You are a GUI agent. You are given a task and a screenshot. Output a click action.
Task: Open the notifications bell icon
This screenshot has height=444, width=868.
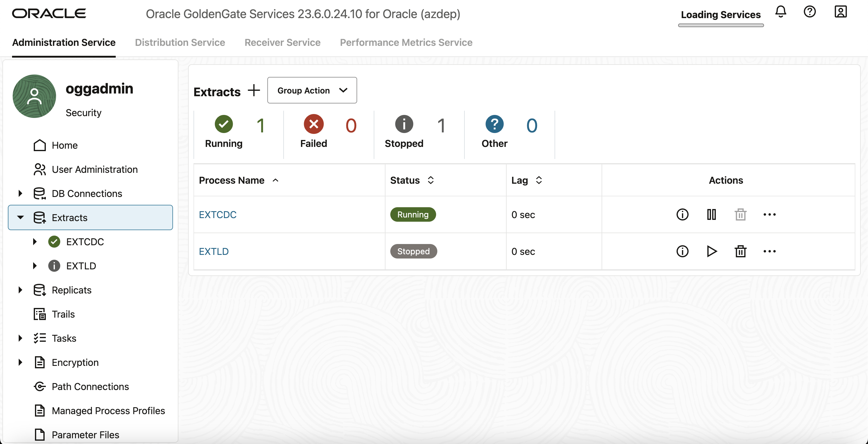click(x=781, y=12)
